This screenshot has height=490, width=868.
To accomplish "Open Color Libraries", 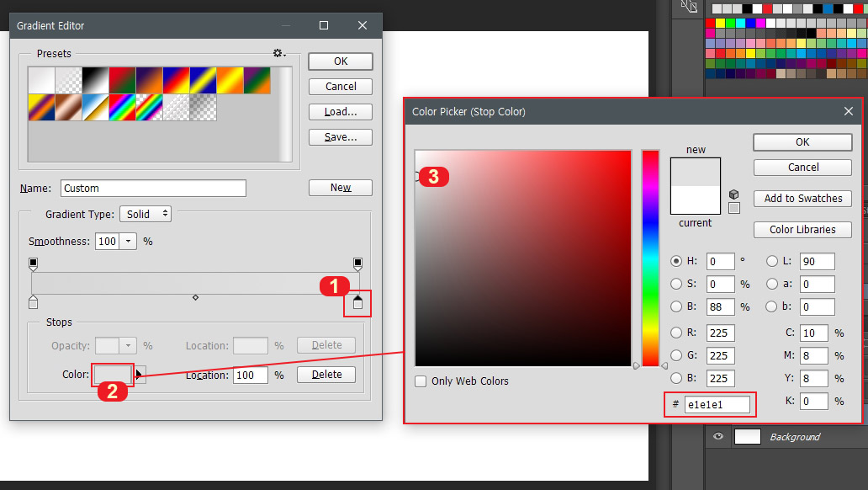I will click(802, 230).
